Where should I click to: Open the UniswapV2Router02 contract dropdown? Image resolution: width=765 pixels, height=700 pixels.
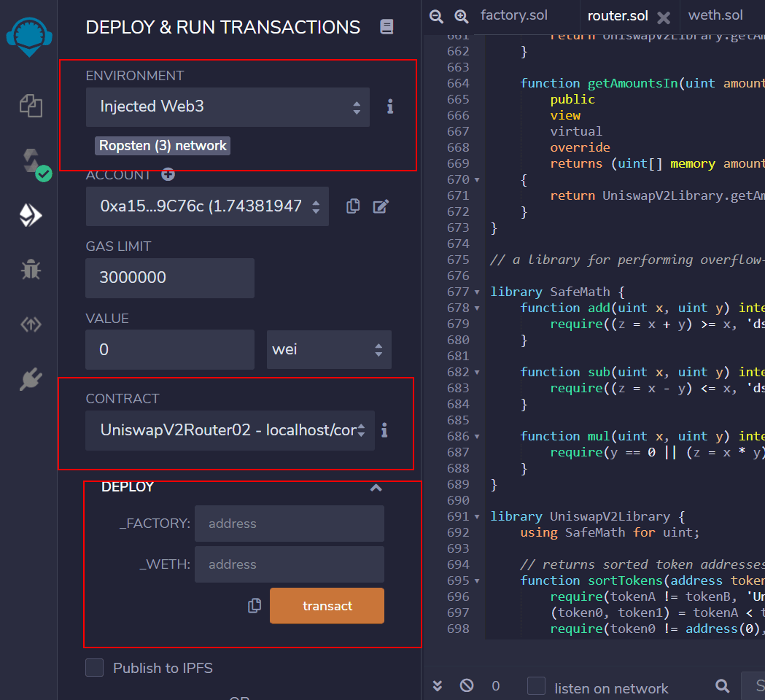click(230, 430)
